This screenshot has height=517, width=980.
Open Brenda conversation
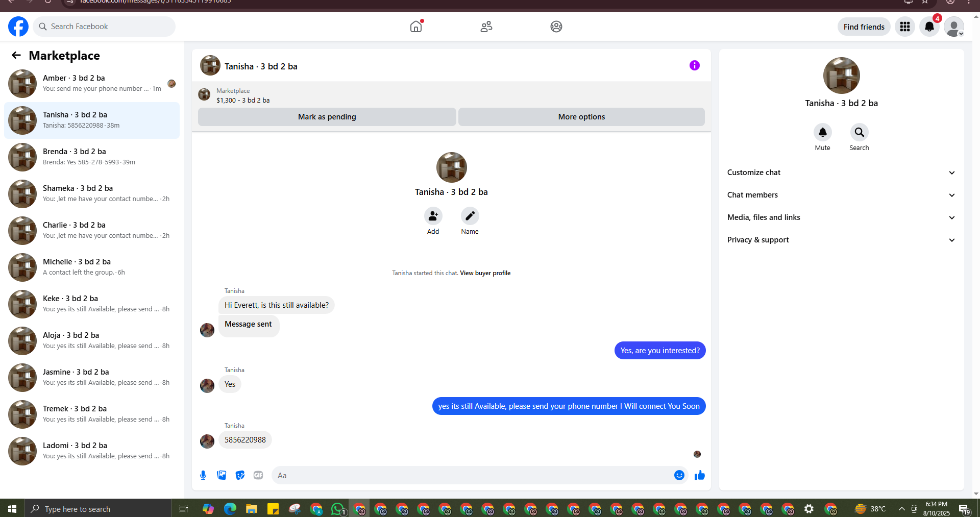tap(92, 157)
